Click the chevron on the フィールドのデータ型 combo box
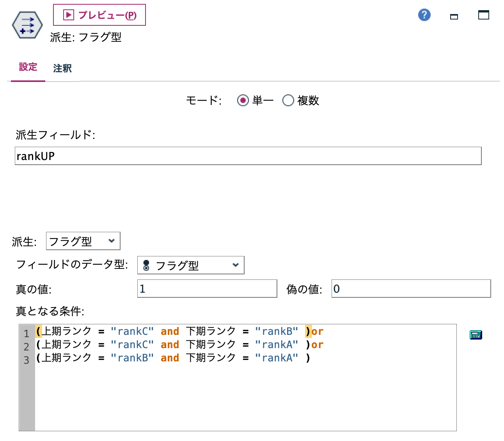The image size is (504, 441). tap(235, 265)
